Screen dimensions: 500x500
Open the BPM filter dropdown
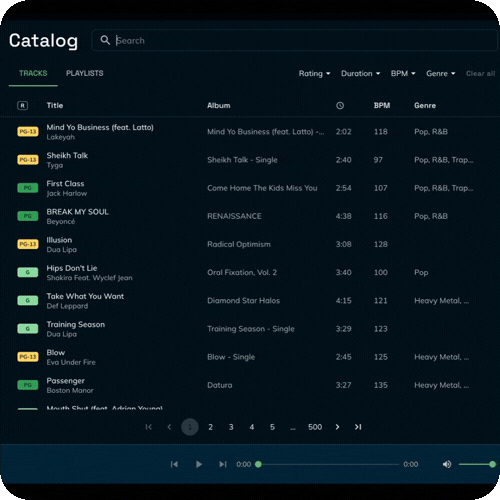(403, 74)
